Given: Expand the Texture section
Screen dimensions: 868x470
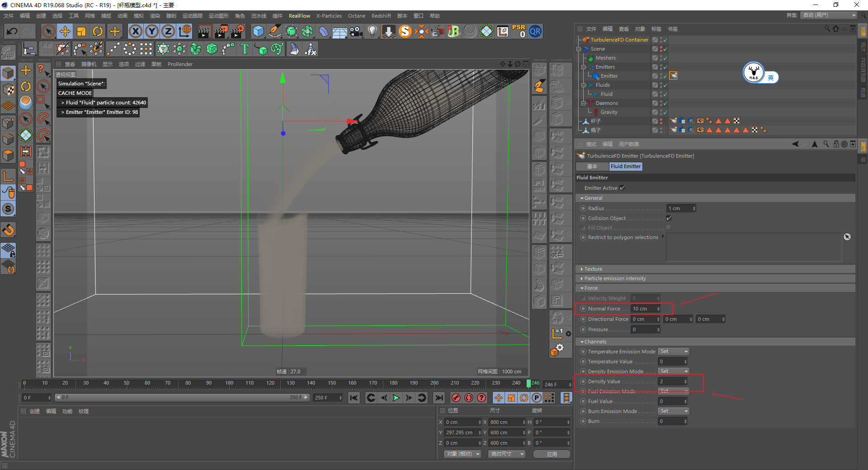Looking at the screenshot, I should click(593, 269).
